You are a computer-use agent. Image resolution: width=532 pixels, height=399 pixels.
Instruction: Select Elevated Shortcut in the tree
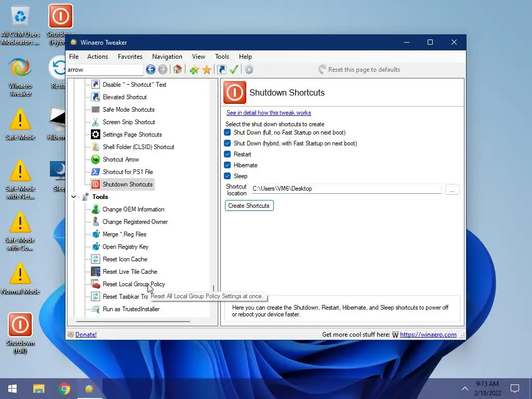(x=125, y=97)
